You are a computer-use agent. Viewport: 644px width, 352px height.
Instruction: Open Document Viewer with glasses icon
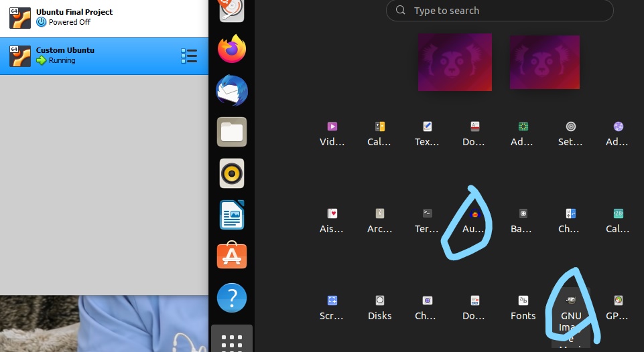pyautogui.click(x=474, y=308)
